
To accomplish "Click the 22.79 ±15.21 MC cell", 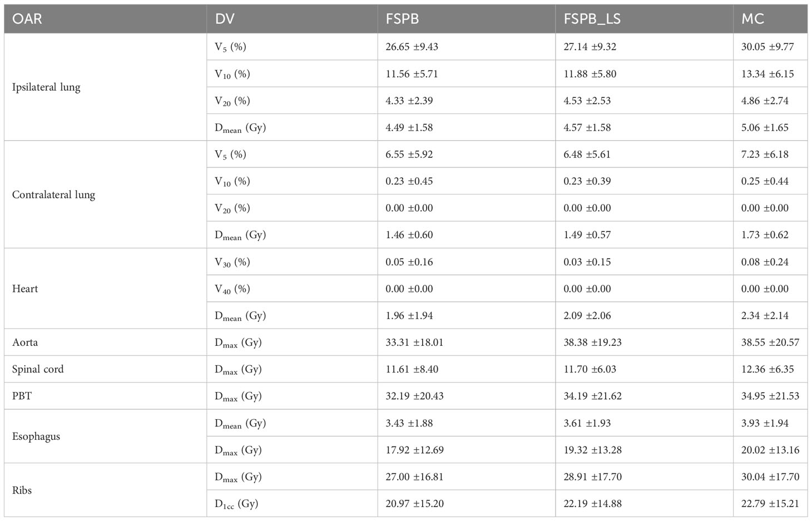I will 770,504.
